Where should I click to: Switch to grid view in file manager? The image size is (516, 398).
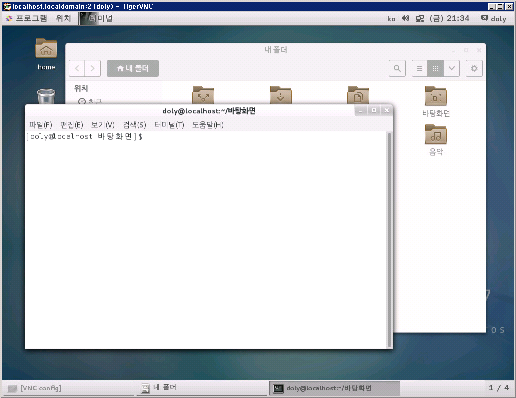tap(435, 68)
